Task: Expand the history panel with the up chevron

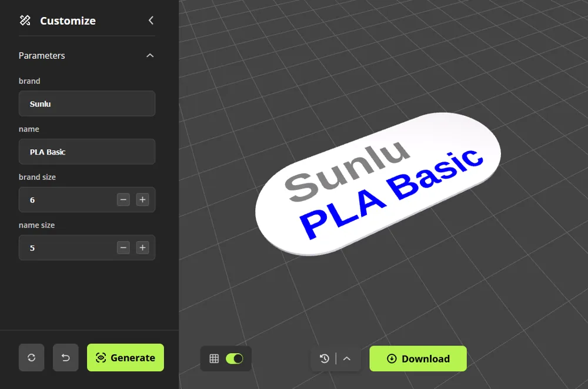Action: click(347, 358)
